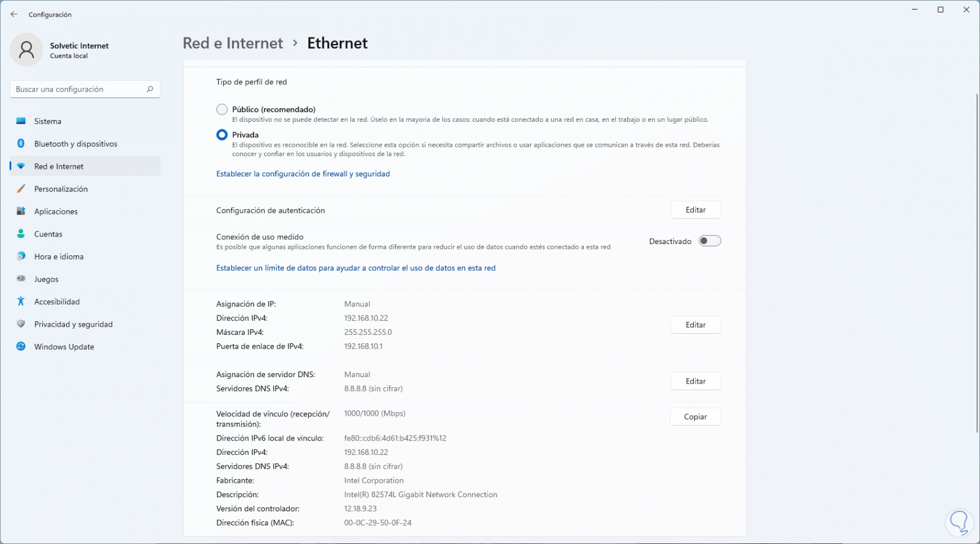Navigate back to Red e Internet breadcrumb
Image resolution: width=980 pixels, height=544 pixels.
click(233, 43)
